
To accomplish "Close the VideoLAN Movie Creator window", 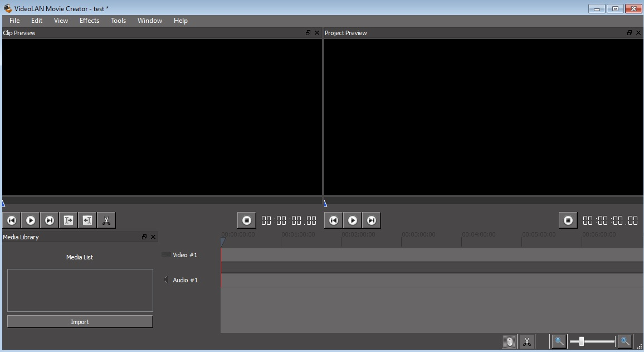I will tap(633, 8).
